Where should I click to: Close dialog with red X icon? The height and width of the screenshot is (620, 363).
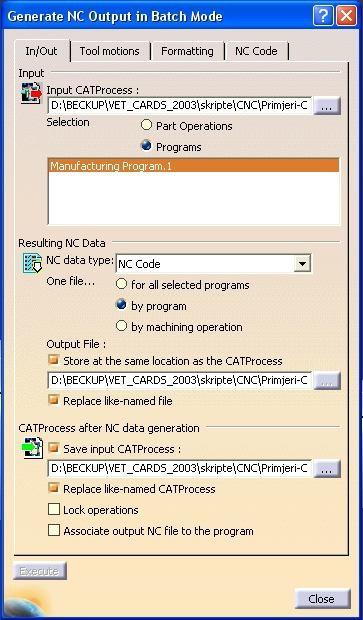pos(346,17)
